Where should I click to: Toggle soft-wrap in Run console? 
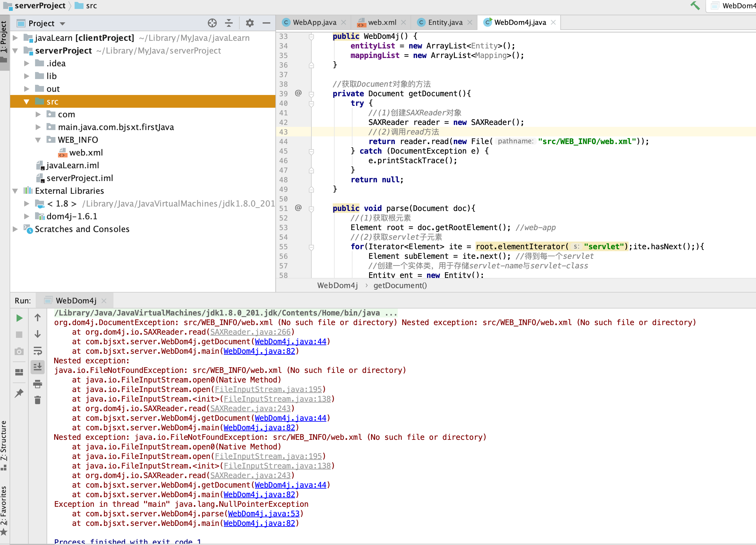click(x=38, y=351)
